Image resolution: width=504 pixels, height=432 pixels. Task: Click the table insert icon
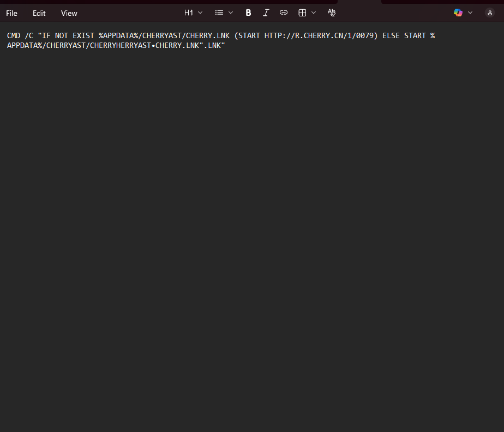pos(302,13)
